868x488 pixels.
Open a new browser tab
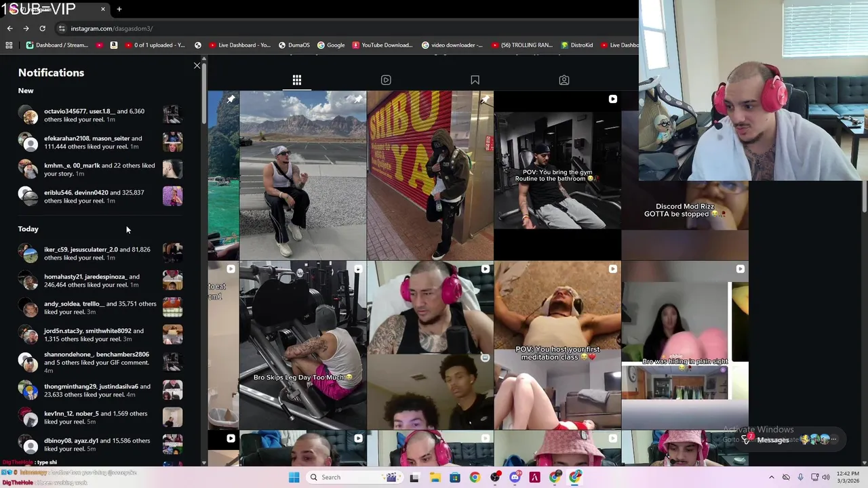pyautogui.click(x=119, y=9)
